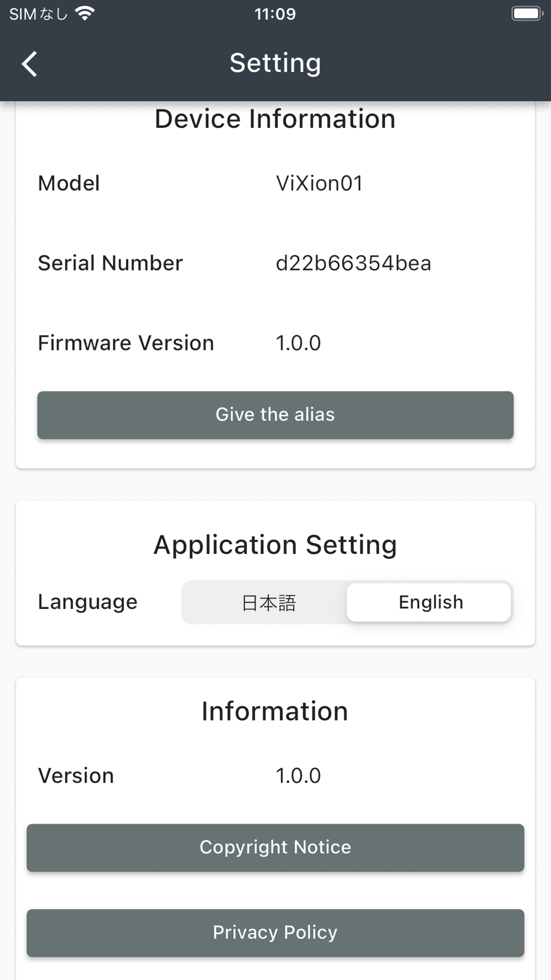
Task: Tap the status bar clock 11:09
Action: (275, 14)
